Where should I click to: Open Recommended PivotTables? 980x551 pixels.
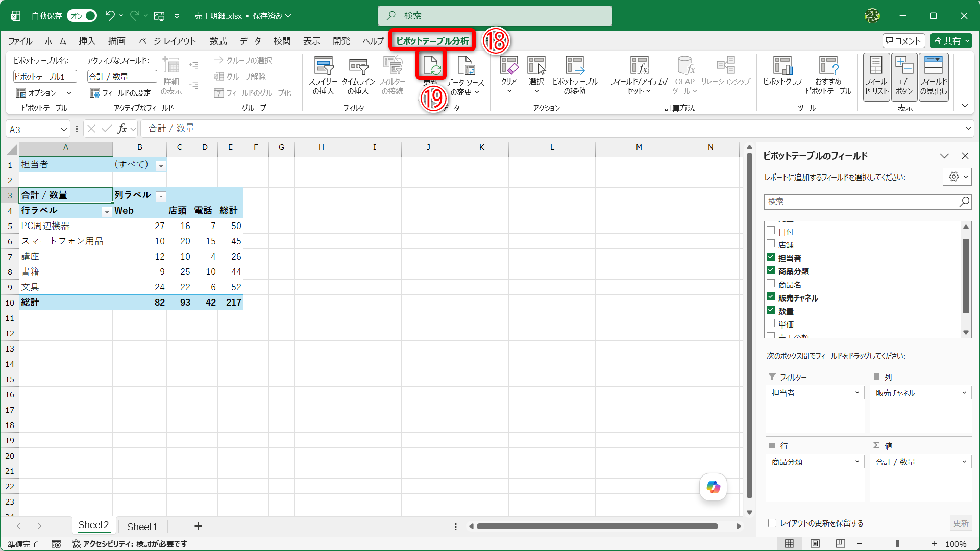tap(828, 76)
